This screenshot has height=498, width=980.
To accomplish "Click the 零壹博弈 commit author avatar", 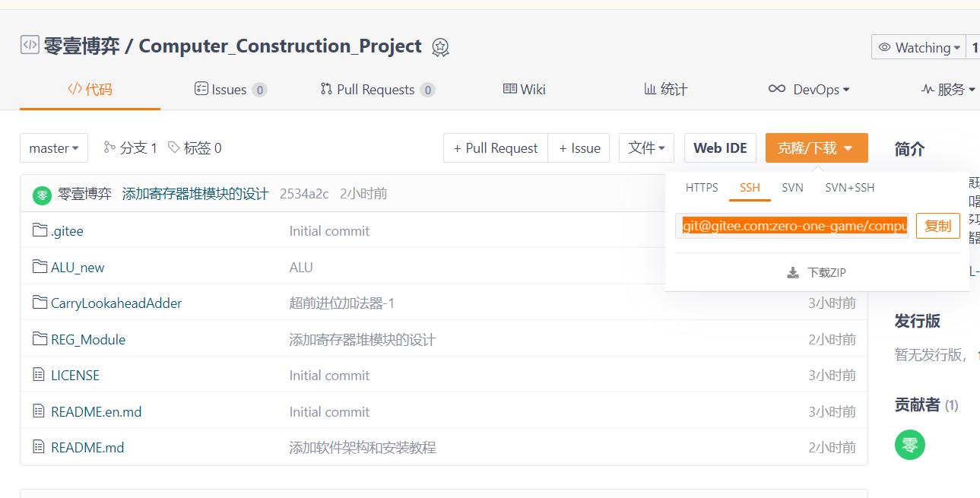I will point(42,195).
